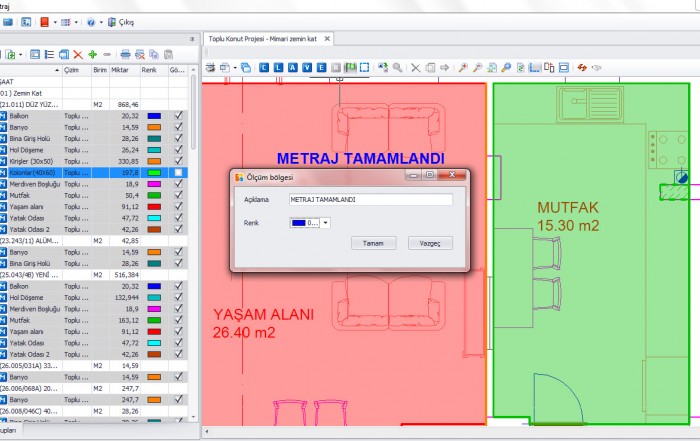
Task: Click the red book icon in top toolbar
Action: (x=42, y=21)
